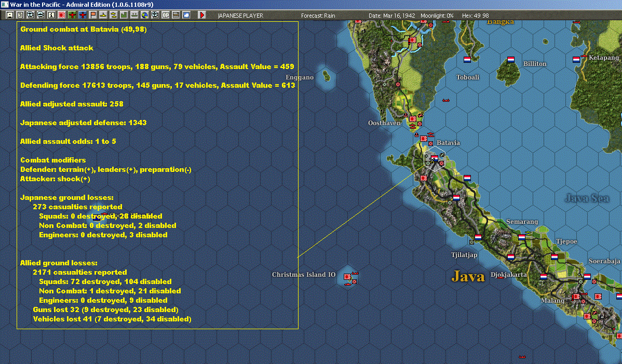
Task: Select the red plane on green icon
Action: (72, 15)
